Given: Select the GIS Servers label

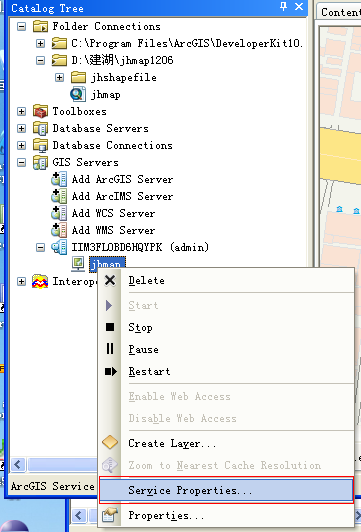Looking at the screenshot, I should tap(85, 162).
